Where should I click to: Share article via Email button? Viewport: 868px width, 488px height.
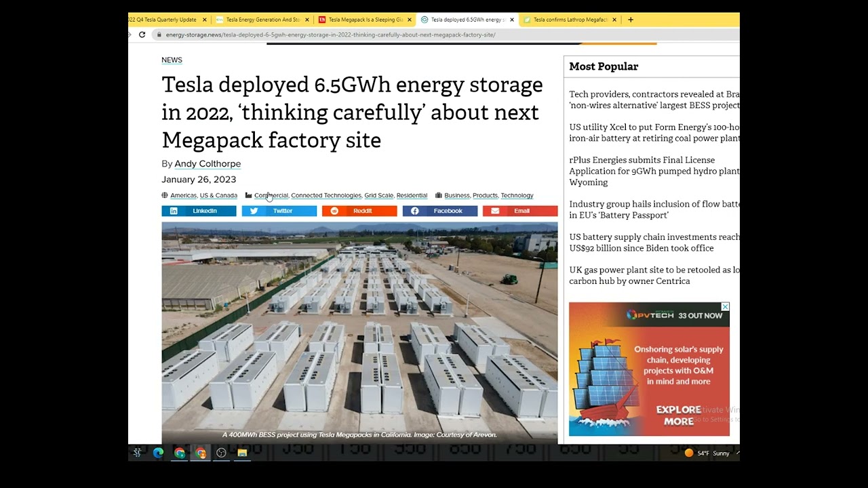point(520,211)
